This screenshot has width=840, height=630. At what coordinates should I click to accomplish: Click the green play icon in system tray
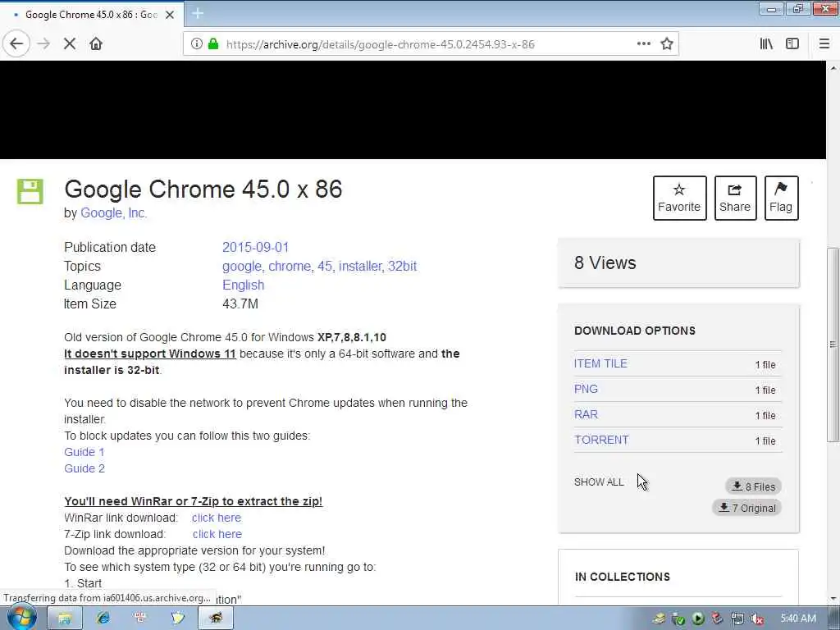click(697, 619)
